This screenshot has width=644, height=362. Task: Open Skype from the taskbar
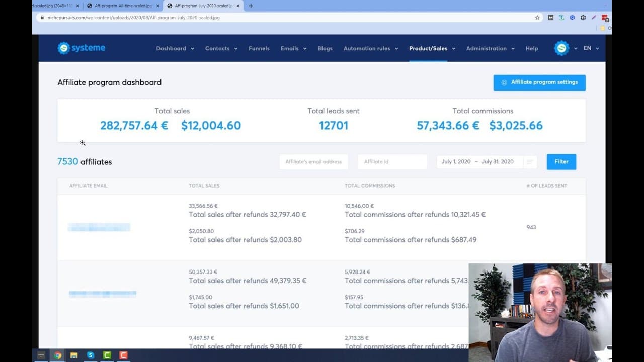pyautogui.click(x=91, y=355)
